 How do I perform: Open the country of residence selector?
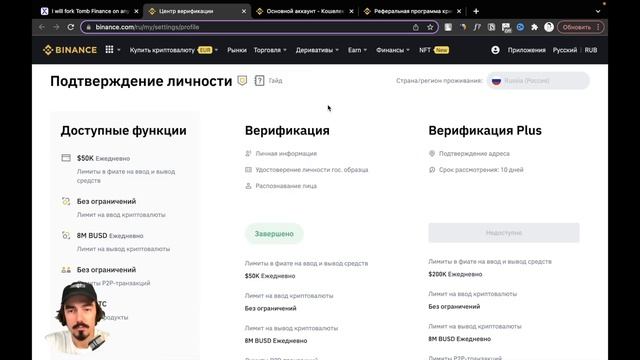point(539,81)
